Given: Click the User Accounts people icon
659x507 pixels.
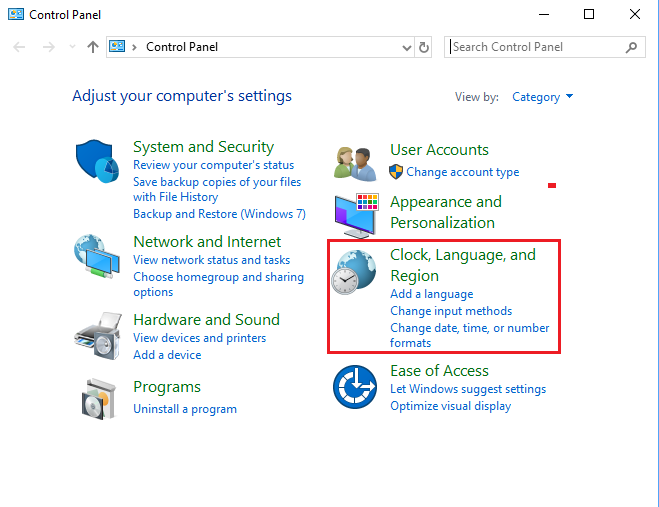Looking at the screenshot, I should [355, 162].
